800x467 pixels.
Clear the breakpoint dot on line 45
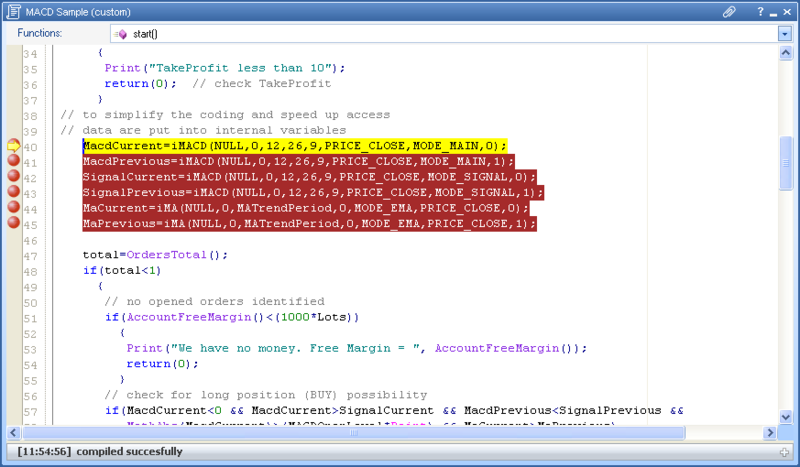pos(14,223)
